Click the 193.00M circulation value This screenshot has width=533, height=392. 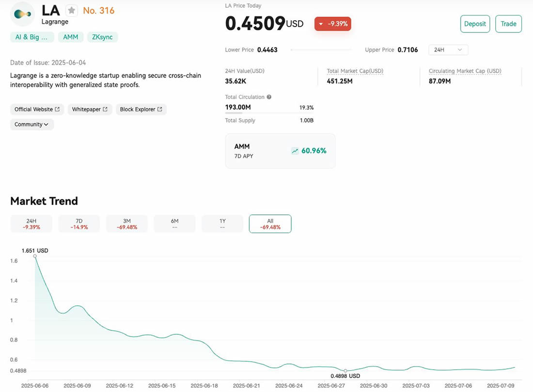click(238, 107)
